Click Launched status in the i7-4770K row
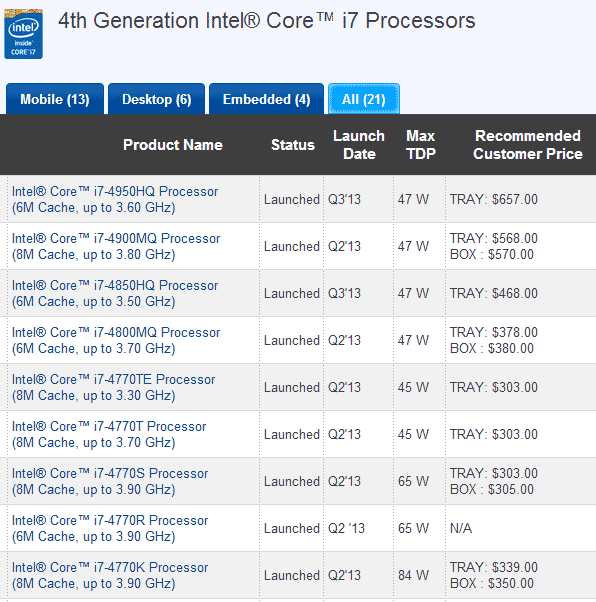This screenshot has height=602, width=596. coord(292,575)
